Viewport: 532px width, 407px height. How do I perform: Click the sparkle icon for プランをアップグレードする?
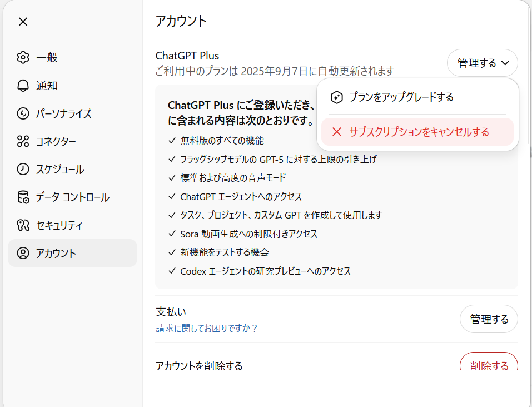click(336, 97)
